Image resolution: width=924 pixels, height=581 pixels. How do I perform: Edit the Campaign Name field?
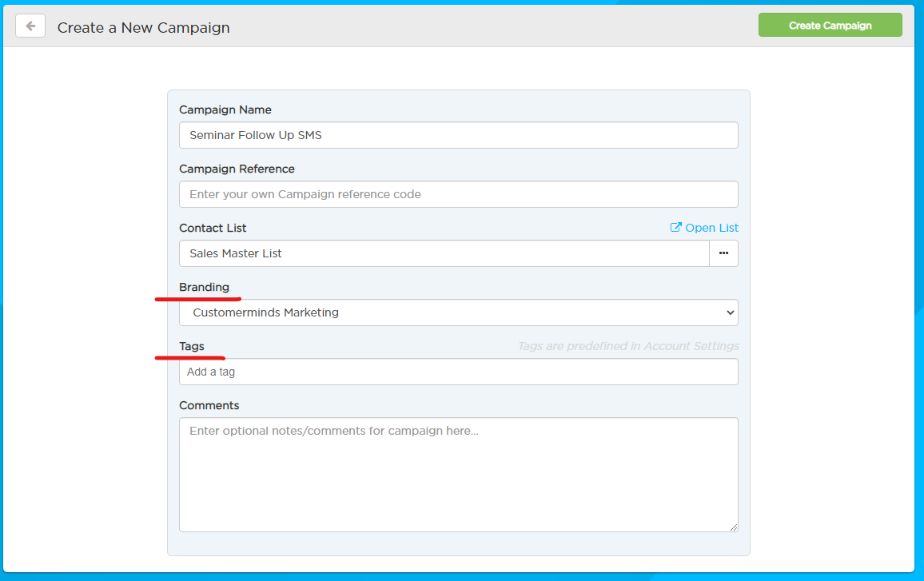point(459,135)
